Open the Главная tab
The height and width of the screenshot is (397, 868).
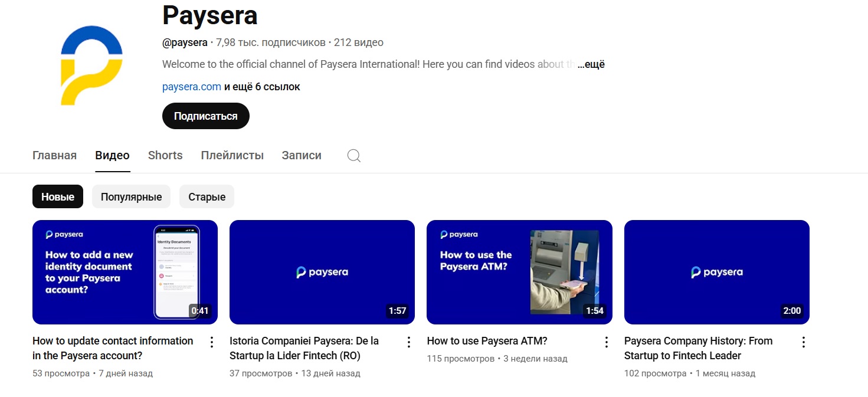coord(54,155)
